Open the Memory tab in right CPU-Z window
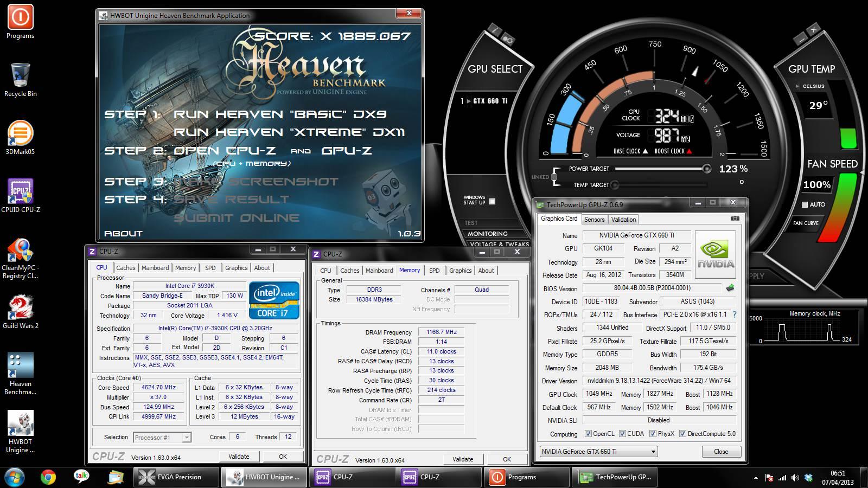868x488 pixels. [410, 270]
